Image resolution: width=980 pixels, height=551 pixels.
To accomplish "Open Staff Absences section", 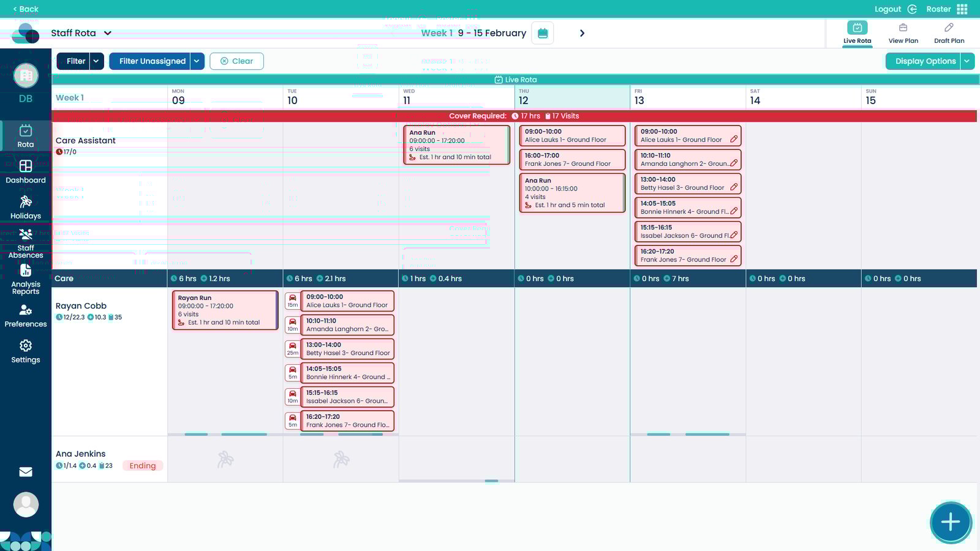I will [26, 243].
